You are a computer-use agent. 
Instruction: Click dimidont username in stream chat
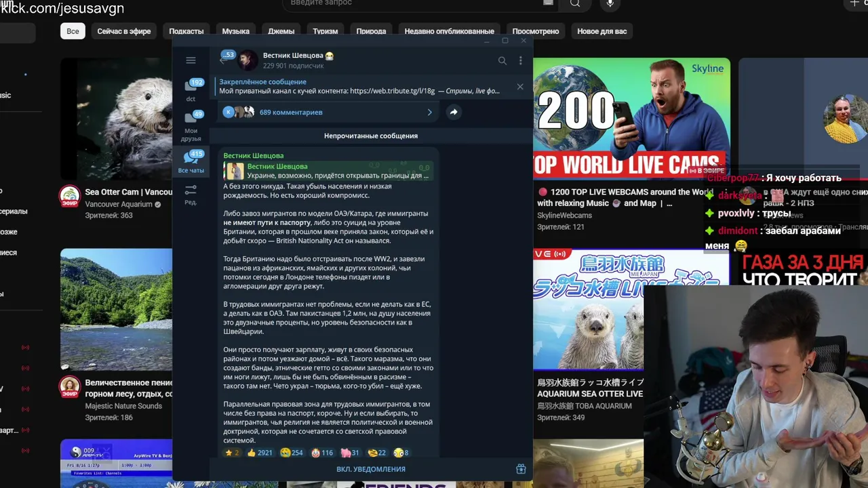[737, 230]
